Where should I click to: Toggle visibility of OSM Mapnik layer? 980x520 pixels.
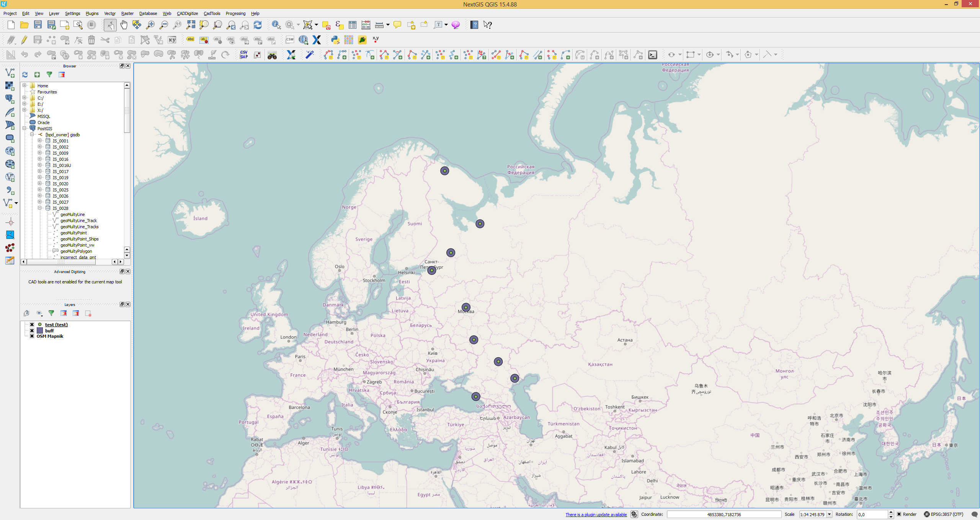[x=32, y=336]
